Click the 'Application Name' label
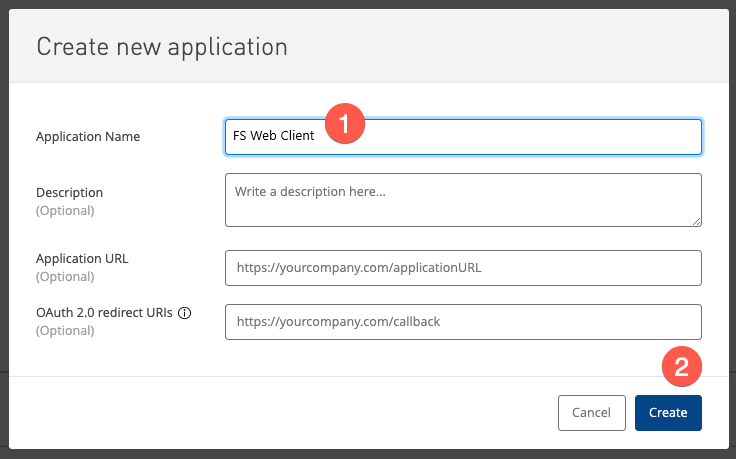736x459 pixels. (88, 137)
